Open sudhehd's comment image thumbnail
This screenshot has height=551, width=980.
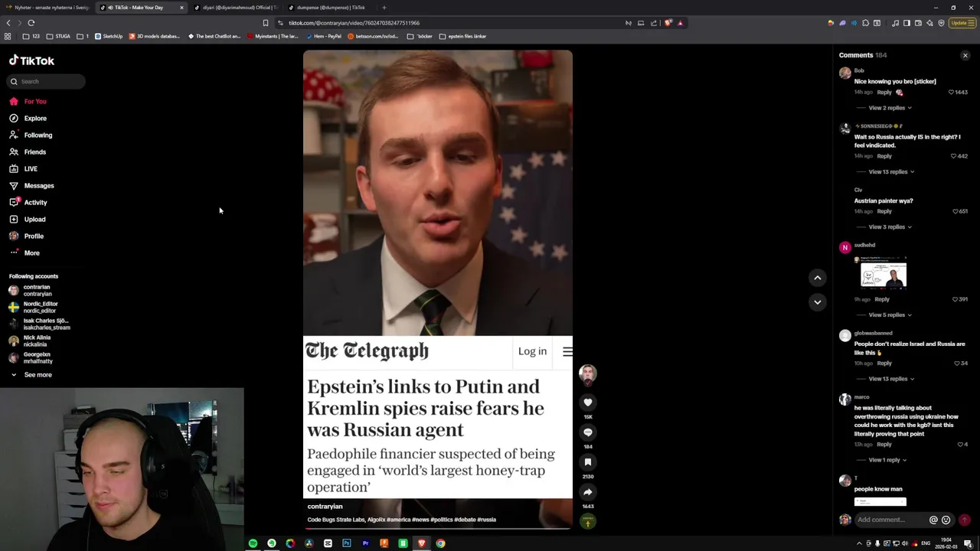point(884,273)
